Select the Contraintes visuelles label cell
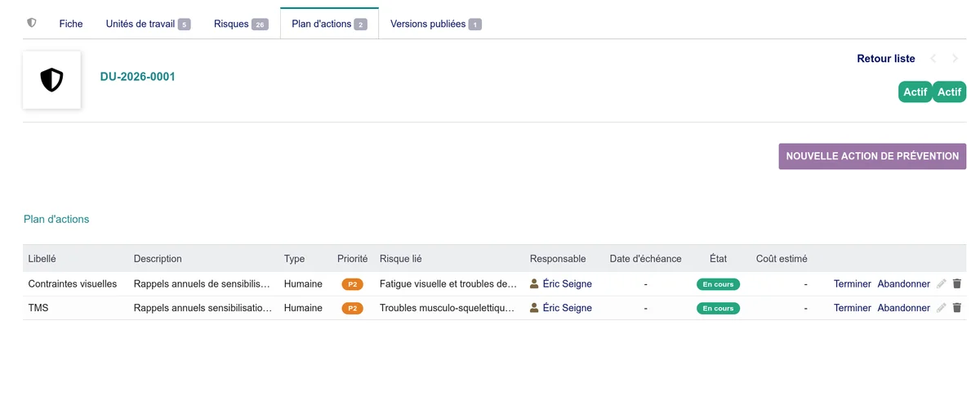This screenshot has width=980, height=419. 73,284
